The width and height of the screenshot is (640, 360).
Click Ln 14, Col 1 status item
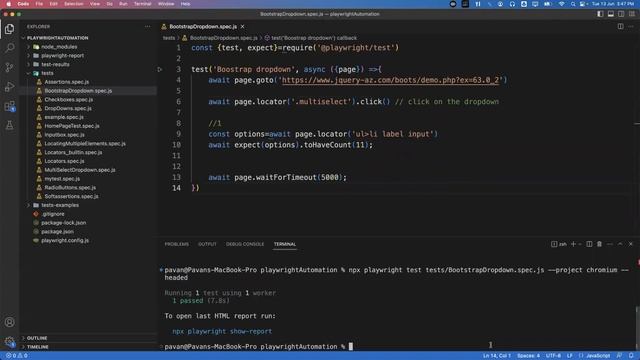(497, 356)
